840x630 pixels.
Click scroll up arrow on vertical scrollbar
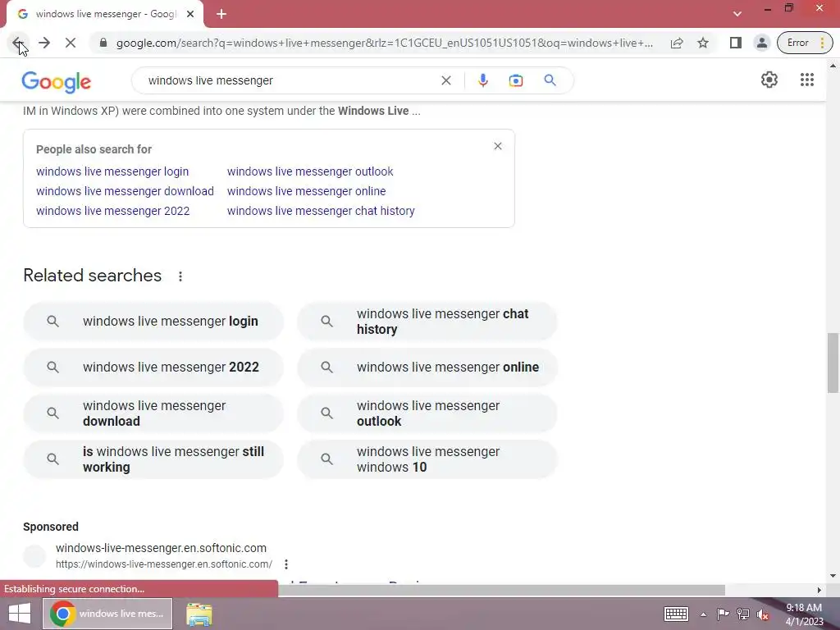click(833, 66)
